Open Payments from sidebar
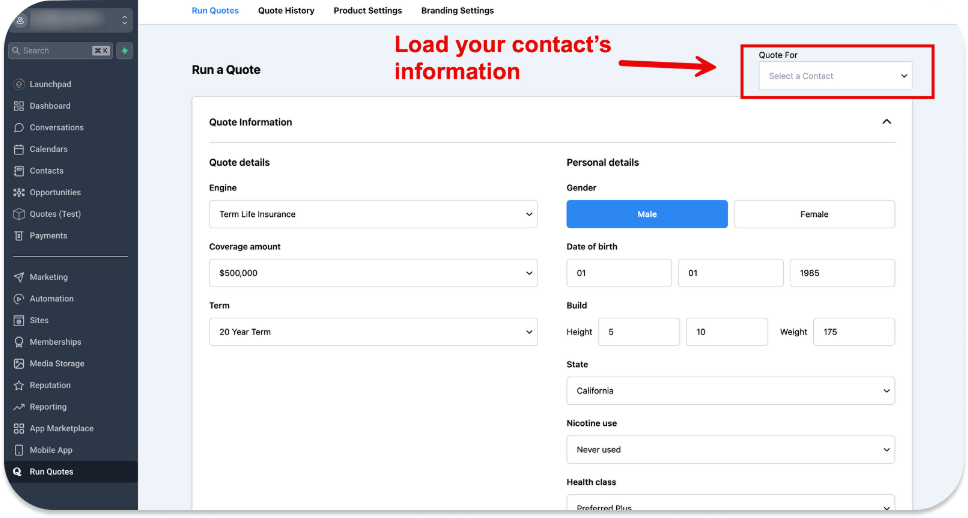This screenshot has width=968, height=518. pyautogui.click(x=48, y=235)
